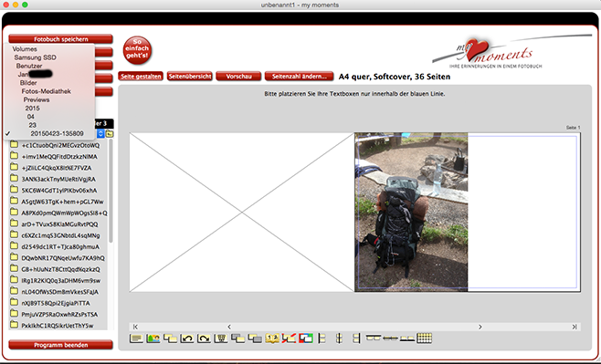Choose background color with red-green-blue icon
Image resolution: width=601 pixels, height=364 pixels.
(x=306, y=338)
